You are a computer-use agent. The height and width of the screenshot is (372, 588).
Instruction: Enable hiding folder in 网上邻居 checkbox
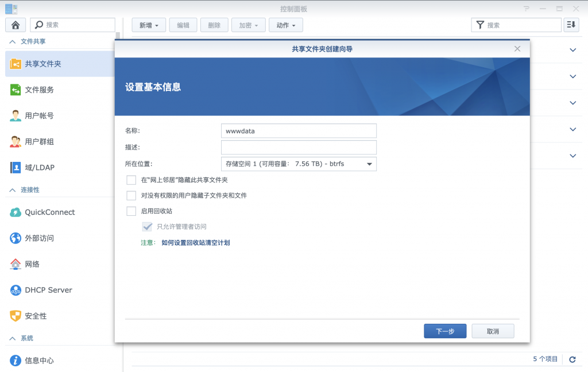tap(131, 180)
